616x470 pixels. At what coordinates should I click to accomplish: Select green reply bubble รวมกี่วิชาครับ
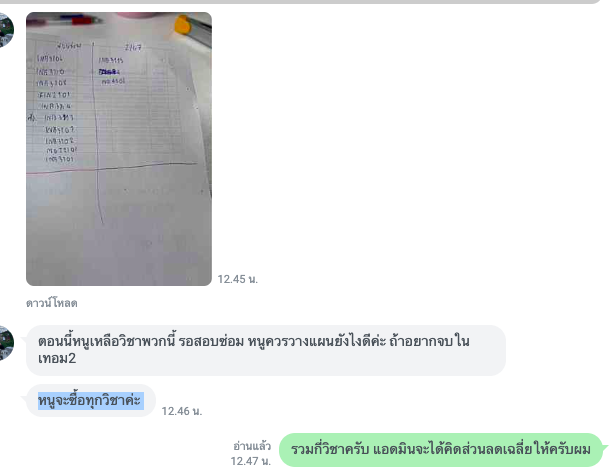click(440, 450)
